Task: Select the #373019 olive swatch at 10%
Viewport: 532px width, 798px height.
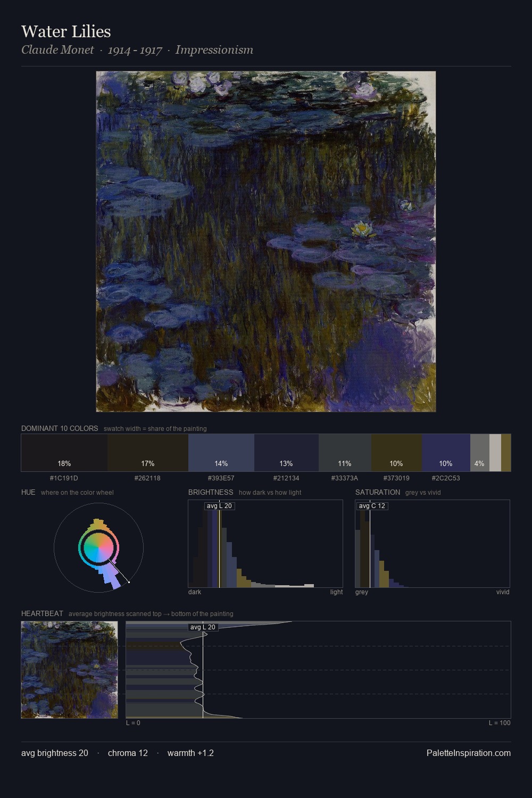Action: [x=396, y=453]
